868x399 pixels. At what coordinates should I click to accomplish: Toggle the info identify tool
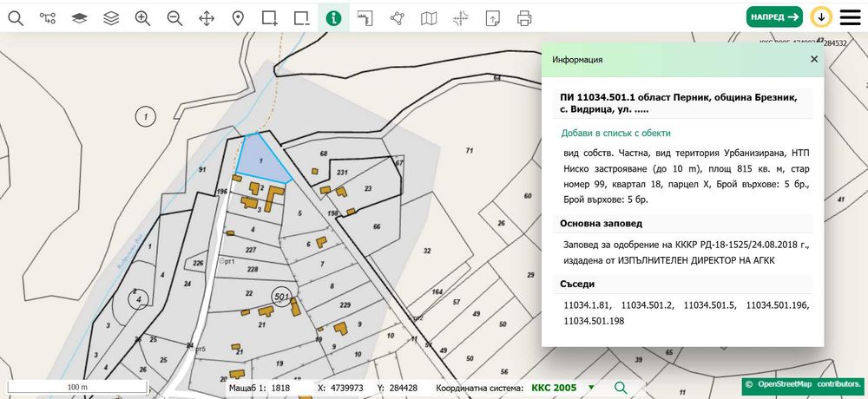[x=333, y=17]
